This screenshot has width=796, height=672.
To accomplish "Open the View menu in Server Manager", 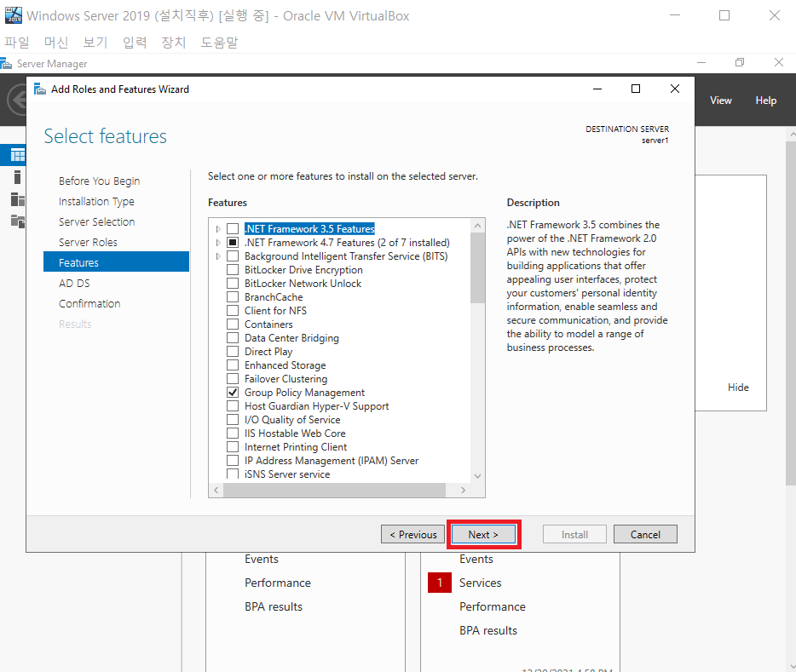I will 721,101.
